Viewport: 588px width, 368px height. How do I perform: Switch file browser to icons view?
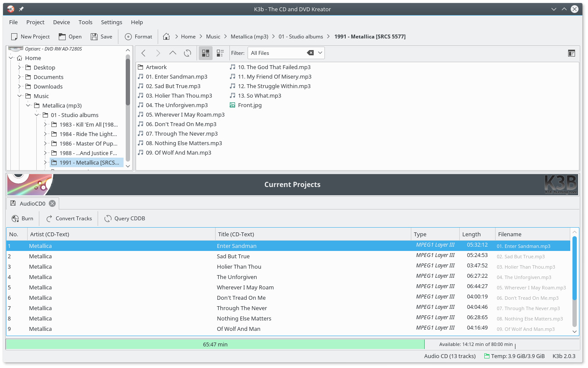pos(206,53)
